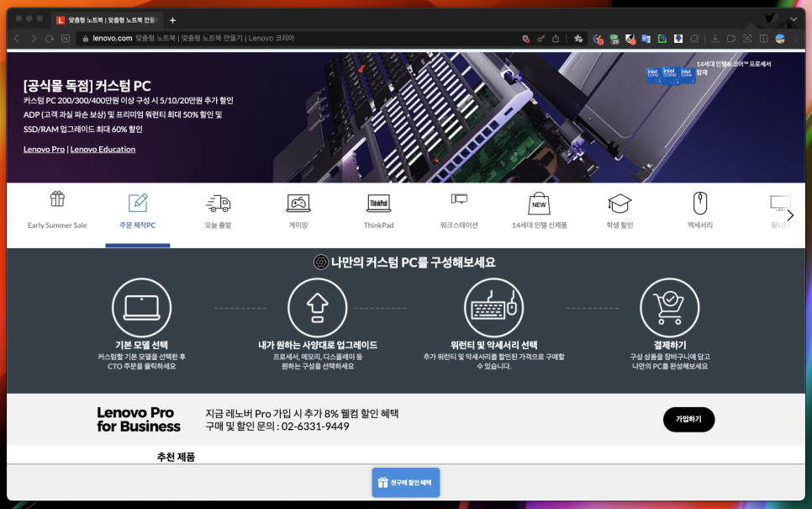Click the dark red-dot extension icon
Screen dimensions: 812x509
coord(630,39)
